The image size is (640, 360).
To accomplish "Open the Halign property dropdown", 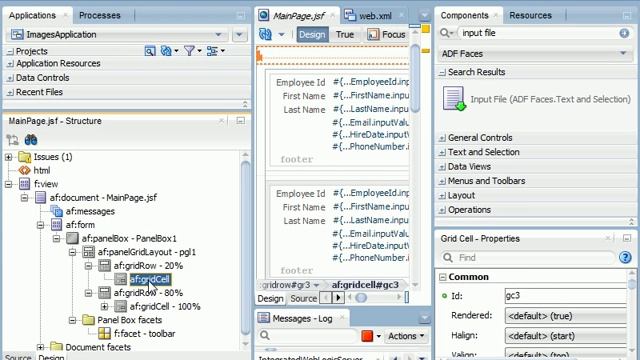I will click(566, 336).
